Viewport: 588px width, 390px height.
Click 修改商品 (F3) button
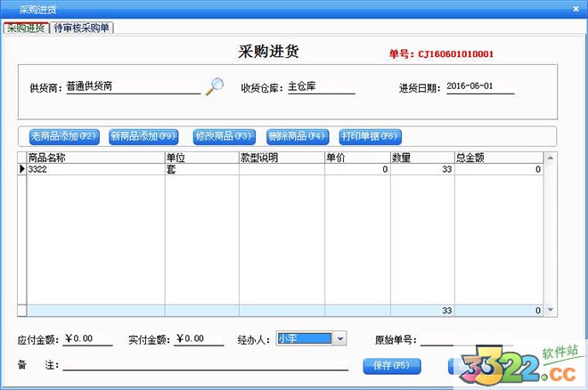tap(224, 136)
